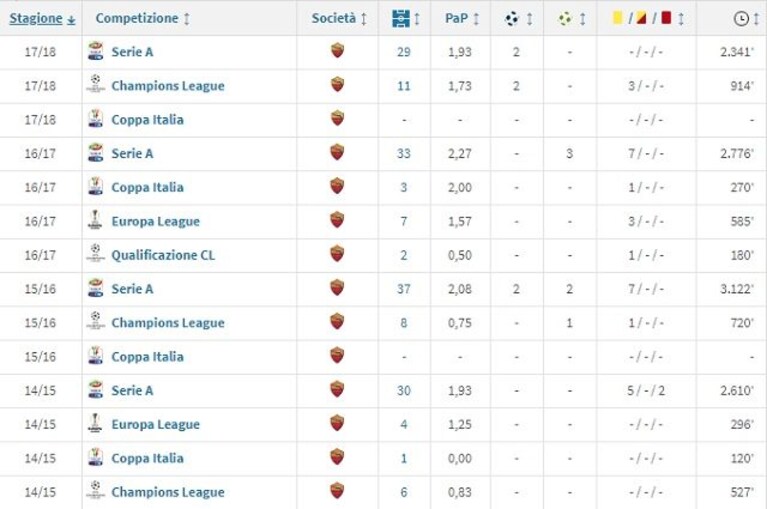This screenshot has width=767, height=509.
Task: Sort by goals scored ball icon
Action: pyautogui.click(x=512, y=19)
